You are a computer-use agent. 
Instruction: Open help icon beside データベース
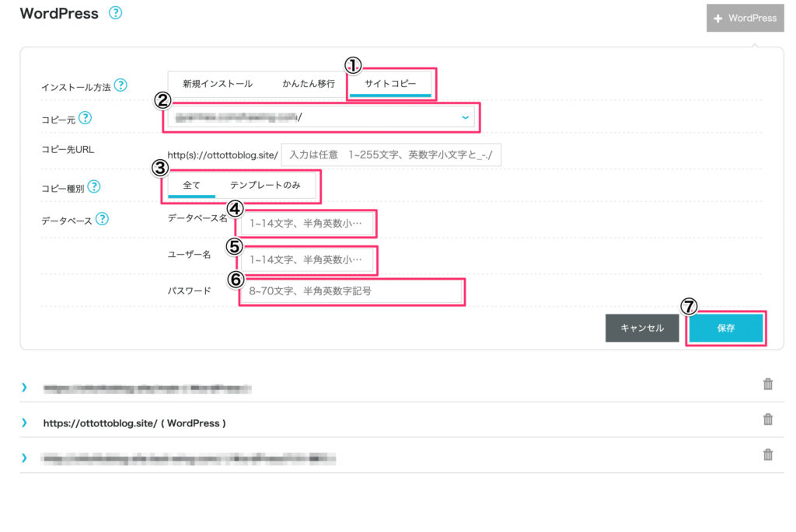102,219
